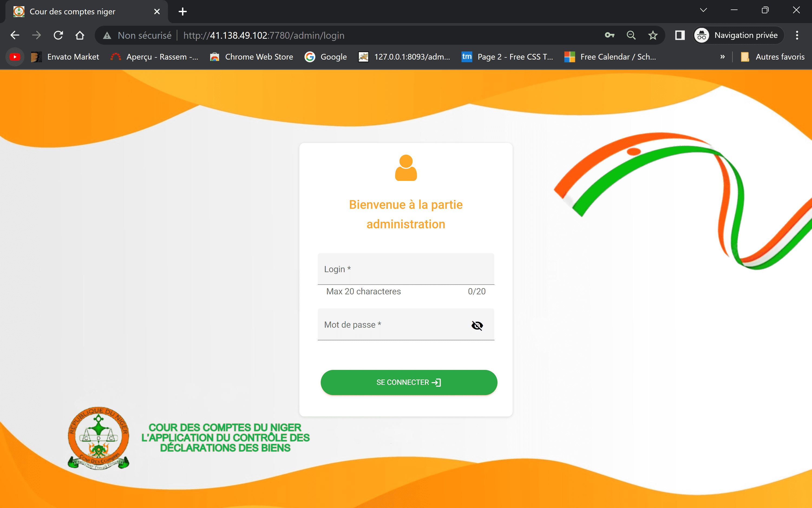The width and height of the screenshot is (812, 508).
Task: Click the SE CONNECTER button
Action: tap(409, 382)
